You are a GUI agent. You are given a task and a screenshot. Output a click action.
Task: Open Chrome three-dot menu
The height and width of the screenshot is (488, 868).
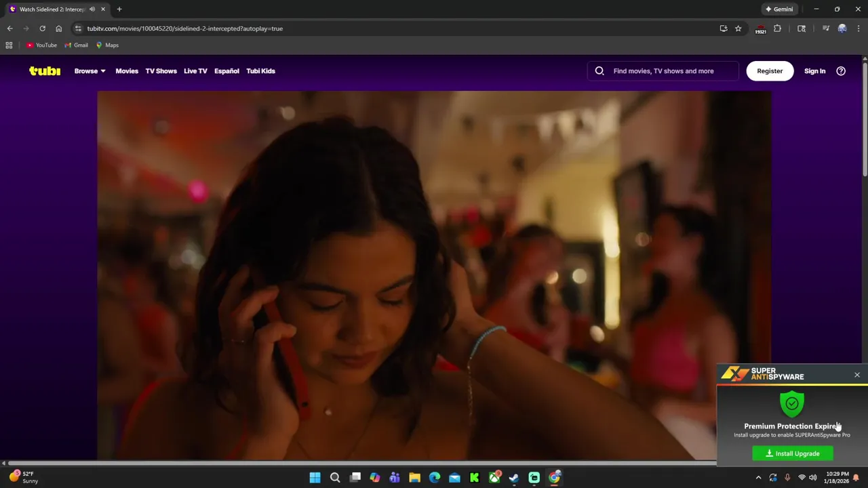click(x=859, y=28)
